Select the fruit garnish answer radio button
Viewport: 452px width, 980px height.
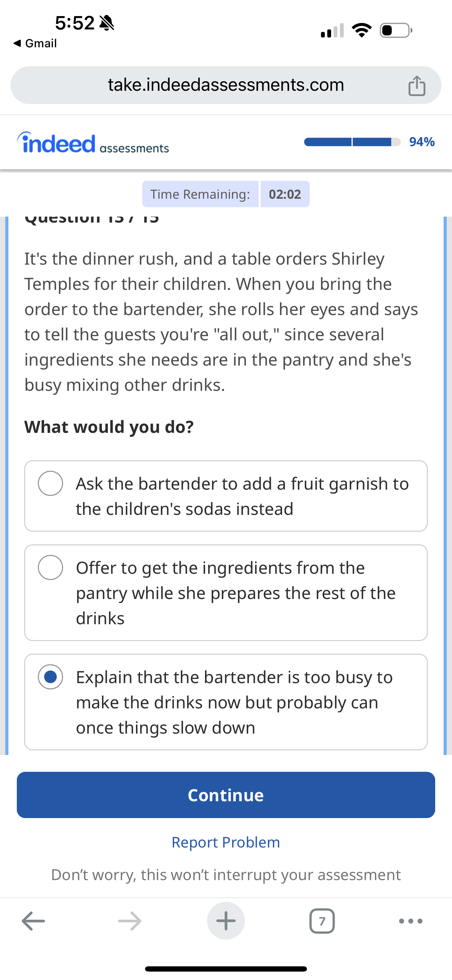[50, 483]
